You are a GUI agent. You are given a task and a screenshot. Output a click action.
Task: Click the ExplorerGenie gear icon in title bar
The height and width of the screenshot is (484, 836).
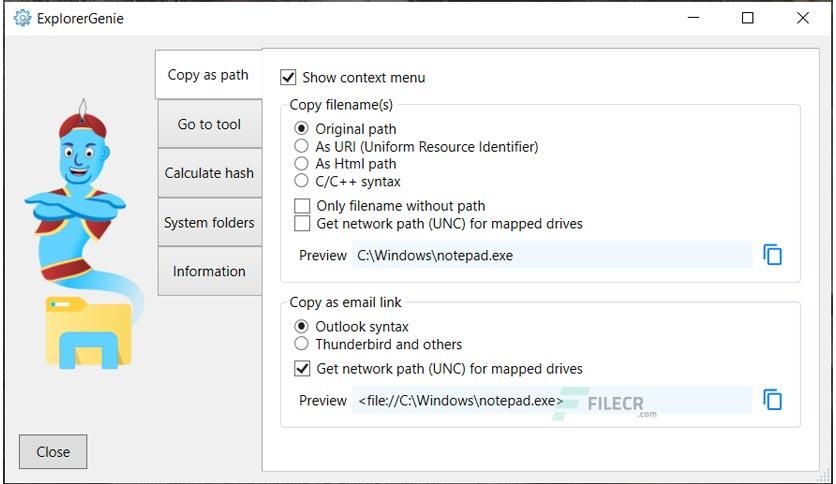(22, 18)
